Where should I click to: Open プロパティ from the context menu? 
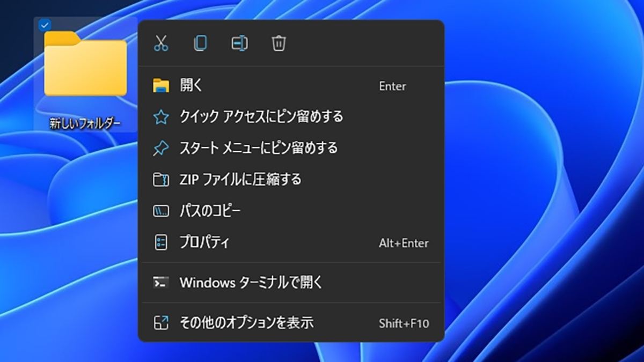click(291, 242)
